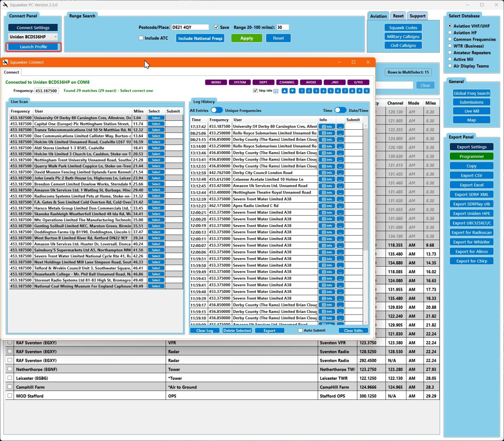Viewport: 504px width, 441px height.
Task: Click the Log History vertical scrollbar
Action: (366, 223)
